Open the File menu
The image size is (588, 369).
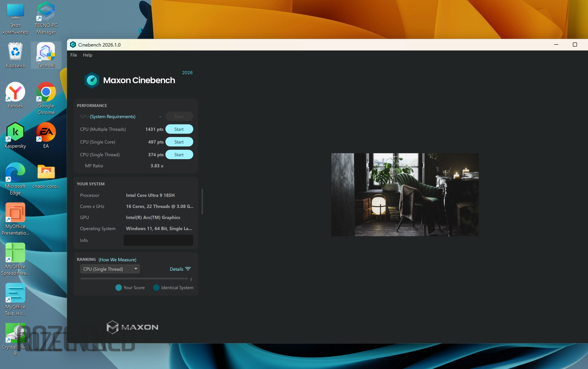pyautogui.click(x=73, y=55)
